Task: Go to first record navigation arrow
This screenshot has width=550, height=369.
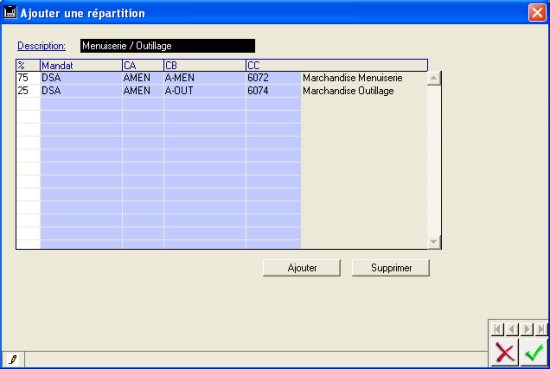Action: click(497, 329)
